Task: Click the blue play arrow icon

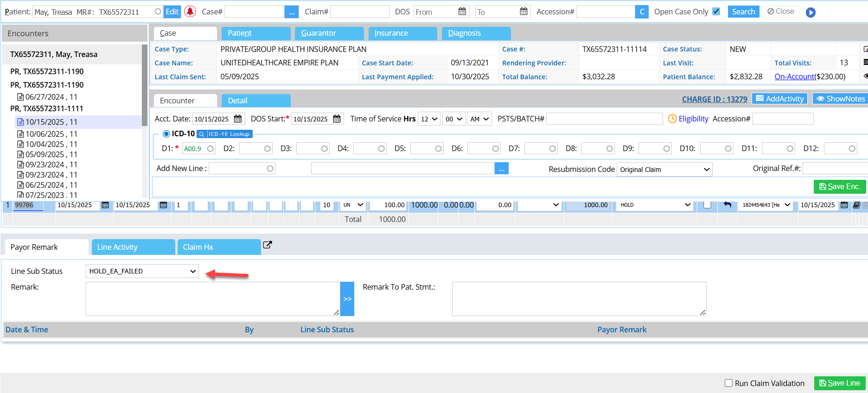Action: 811,13
